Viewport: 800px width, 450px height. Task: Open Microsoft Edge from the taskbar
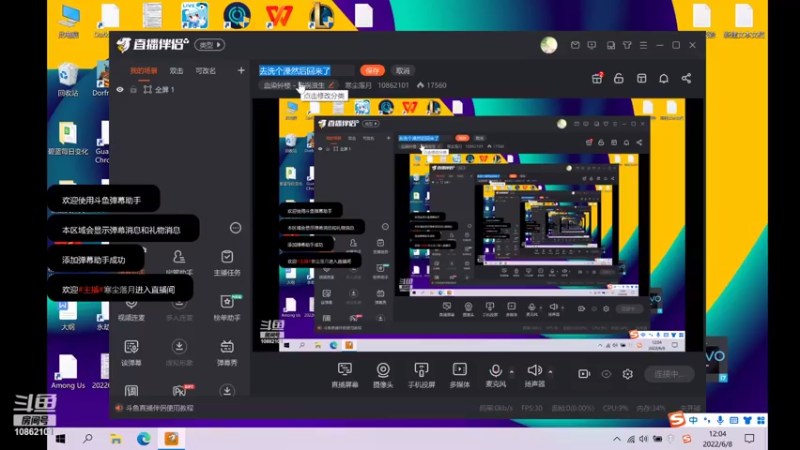coord(143,439)
